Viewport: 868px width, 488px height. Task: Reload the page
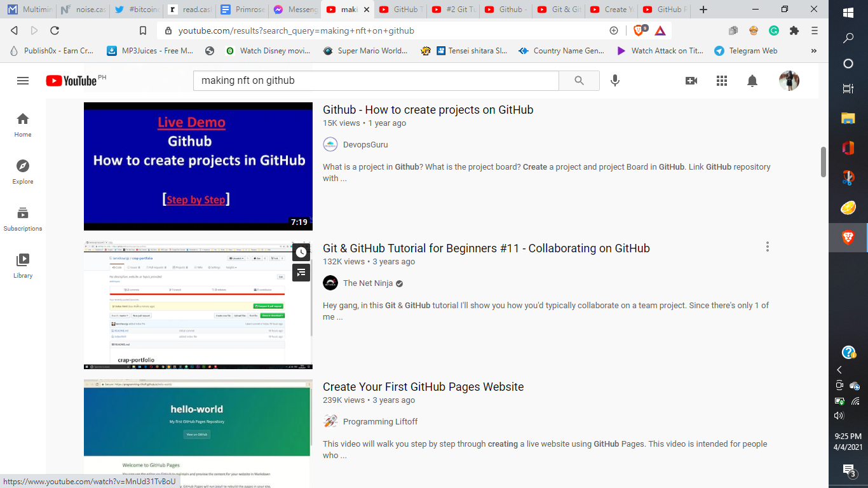[55, 30]
